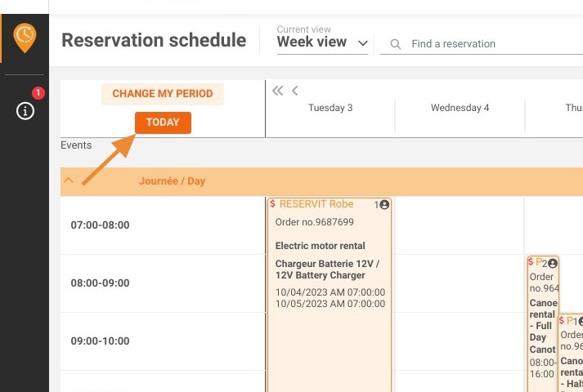Viewport: 583px width, 392px height.
Task: Select the 07:00-08:00 time slot label
Action: pos(100,225)
